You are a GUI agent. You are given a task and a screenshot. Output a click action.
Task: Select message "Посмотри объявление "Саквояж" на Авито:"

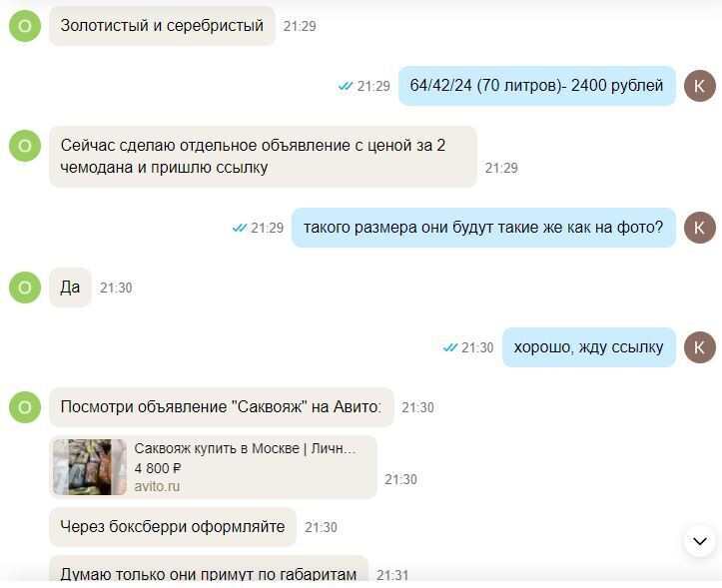pos(222,407)
